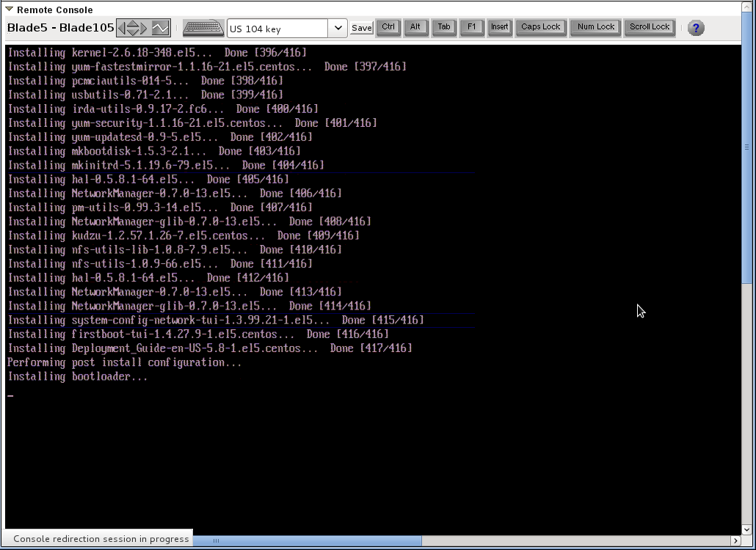Click the NetworkManager-glib line marked [408/416]
Image resolution: width=756 pixels, height=550 pixels.
pos(189,221)
